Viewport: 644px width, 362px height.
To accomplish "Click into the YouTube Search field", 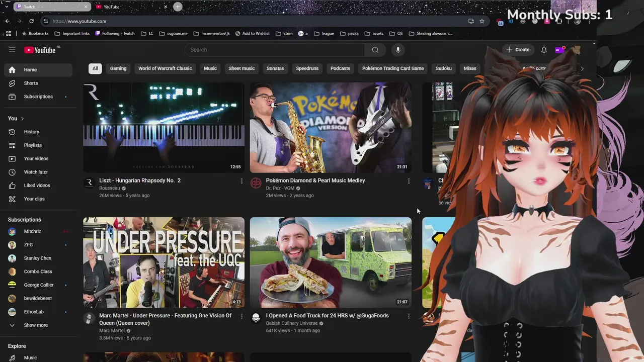I will tap(275, 50).
